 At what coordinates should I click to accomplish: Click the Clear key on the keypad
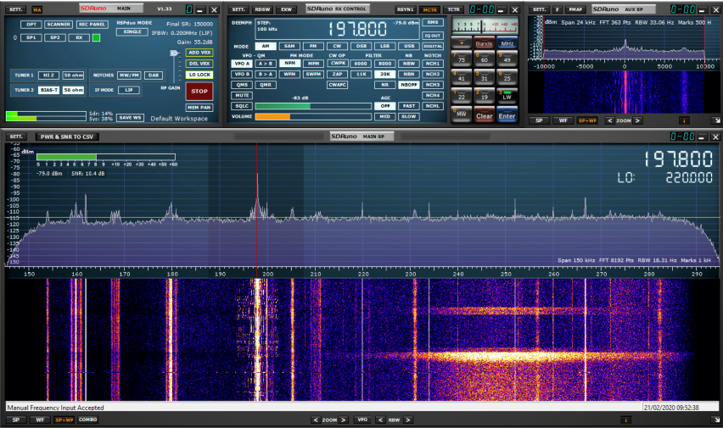pyautogui.click(x=484, y=116)
